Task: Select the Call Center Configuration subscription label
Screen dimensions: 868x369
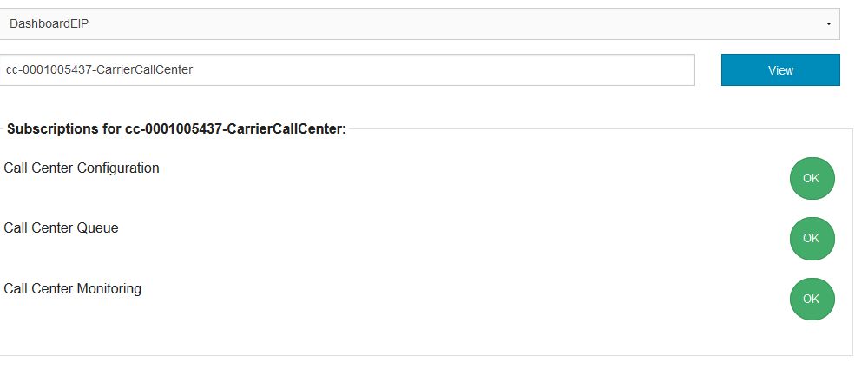Action: point(82,168)
